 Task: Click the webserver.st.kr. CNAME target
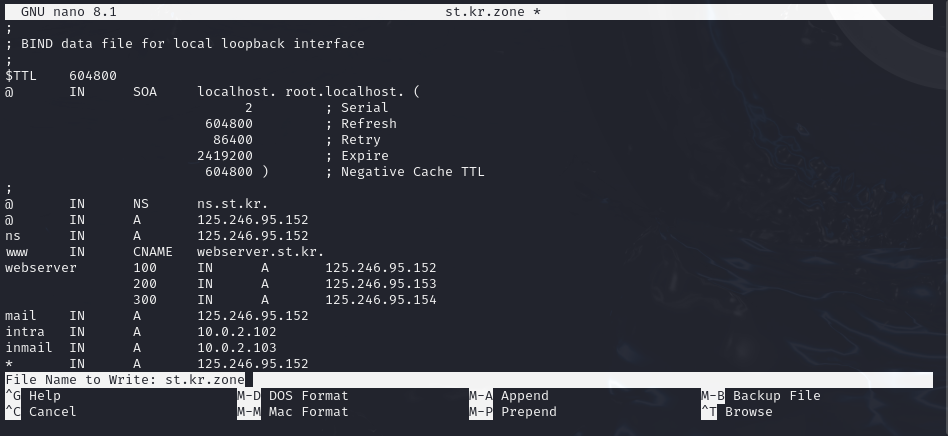(261, 252)
